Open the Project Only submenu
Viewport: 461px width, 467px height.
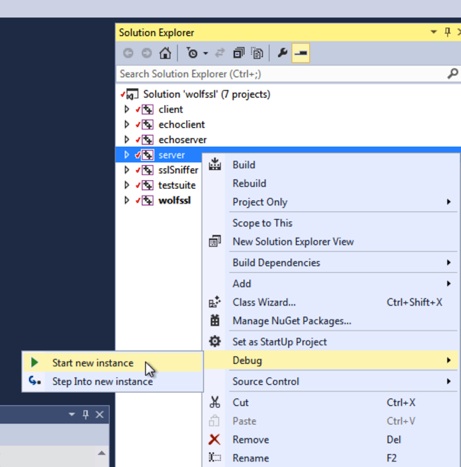330,202
